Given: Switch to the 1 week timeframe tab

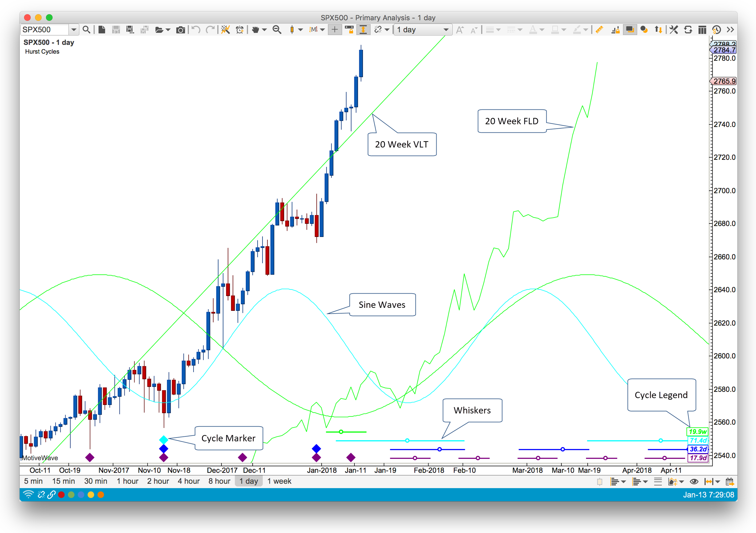Looking at the screenshot, I should coord(279,481).
